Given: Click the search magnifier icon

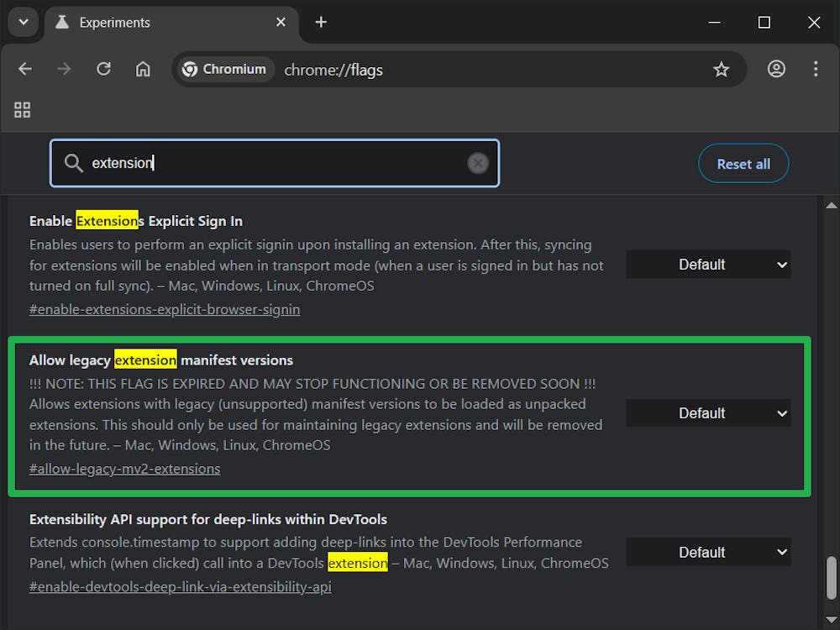Looking at the screenshot, I should (73, 163).
